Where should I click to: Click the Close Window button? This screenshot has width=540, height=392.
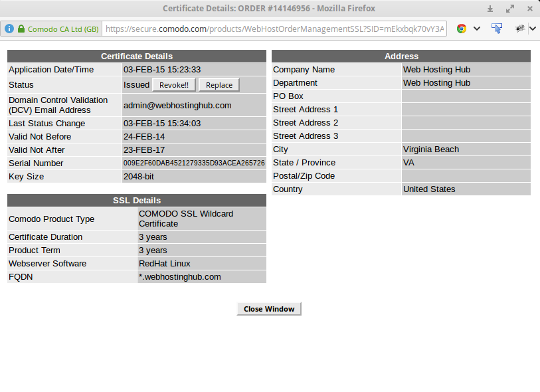pos(269,309)
